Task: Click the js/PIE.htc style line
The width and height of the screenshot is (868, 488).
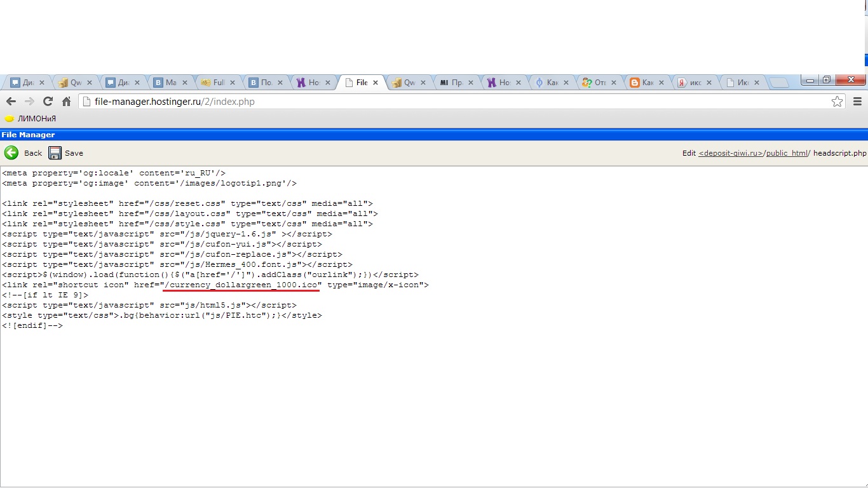Action: coord(162,315)
